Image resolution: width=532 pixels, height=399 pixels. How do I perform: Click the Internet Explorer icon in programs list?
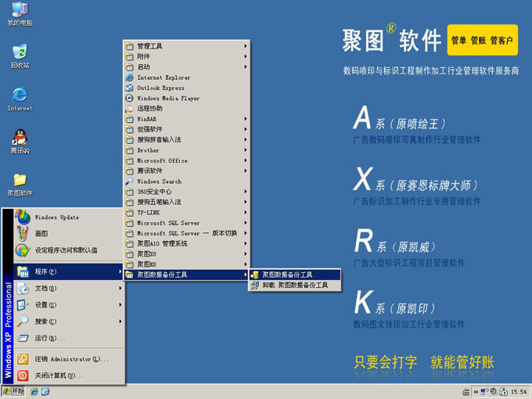(129, 77)
